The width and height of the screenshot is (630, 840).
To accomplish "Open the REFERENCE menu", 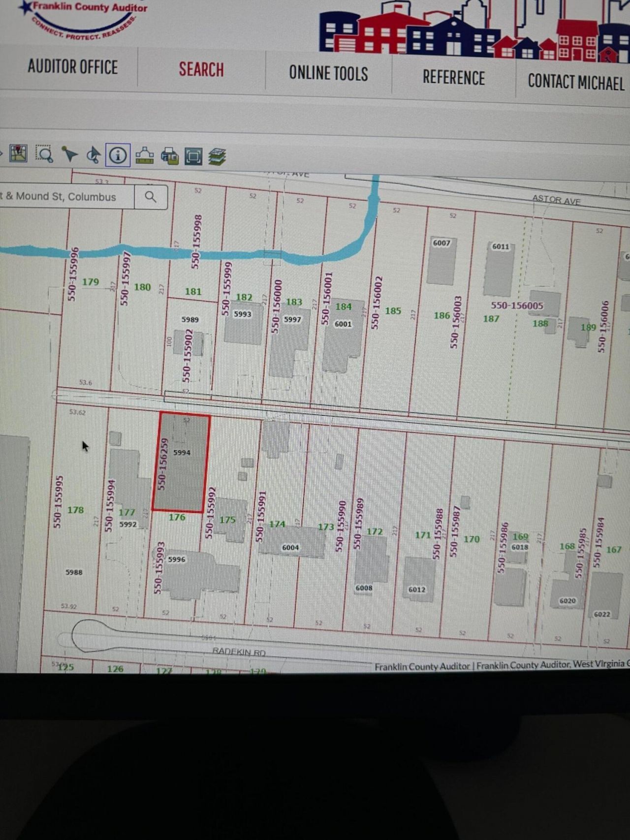I will (x=453, y=78).
